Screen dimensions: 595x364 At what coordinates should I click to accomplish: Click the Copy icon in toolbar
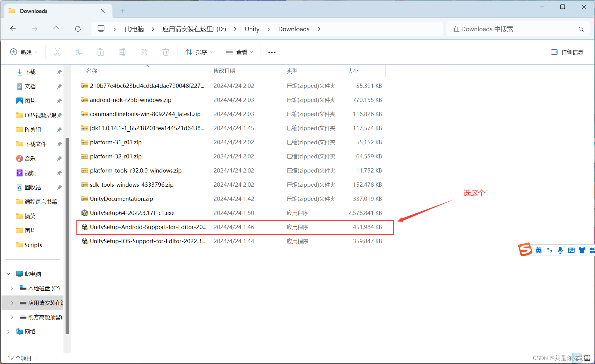click(79, 52)
